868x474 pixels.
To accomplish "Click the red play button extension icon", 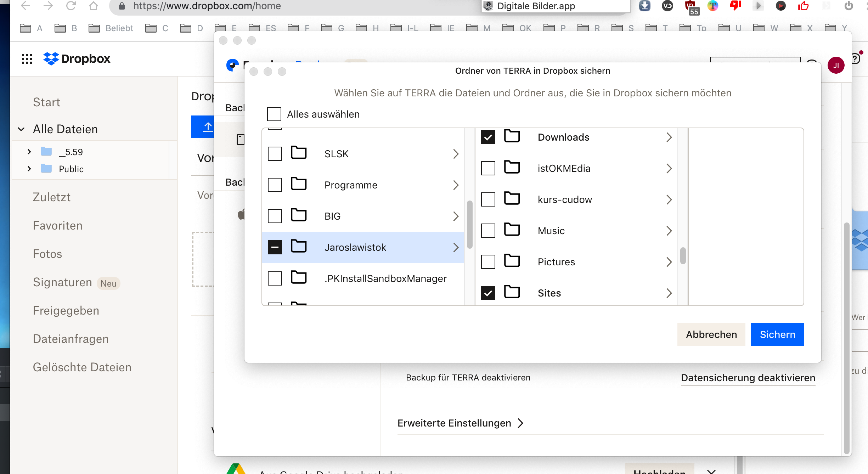I will (781, 6).
